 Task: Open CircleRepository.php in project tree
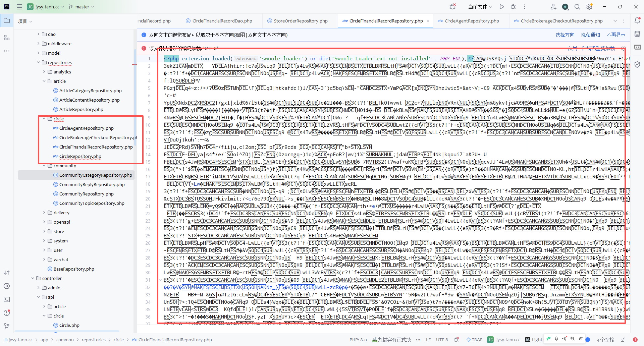point(80,156)
